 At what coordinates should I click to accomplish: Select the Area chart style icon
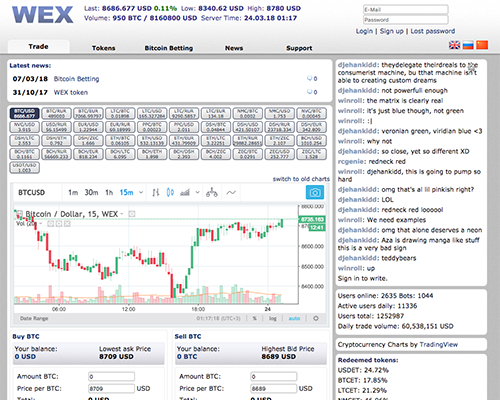[x=185, y=192]
